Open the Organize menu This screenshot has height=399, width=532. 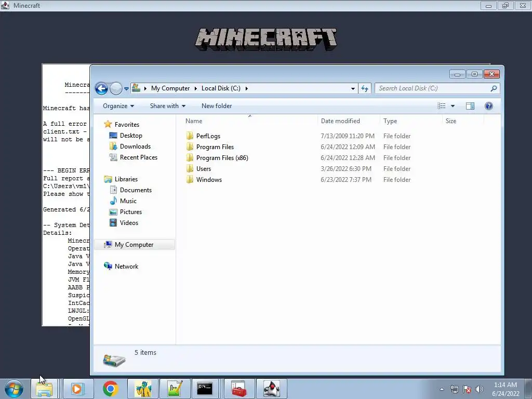coord(118,106)
